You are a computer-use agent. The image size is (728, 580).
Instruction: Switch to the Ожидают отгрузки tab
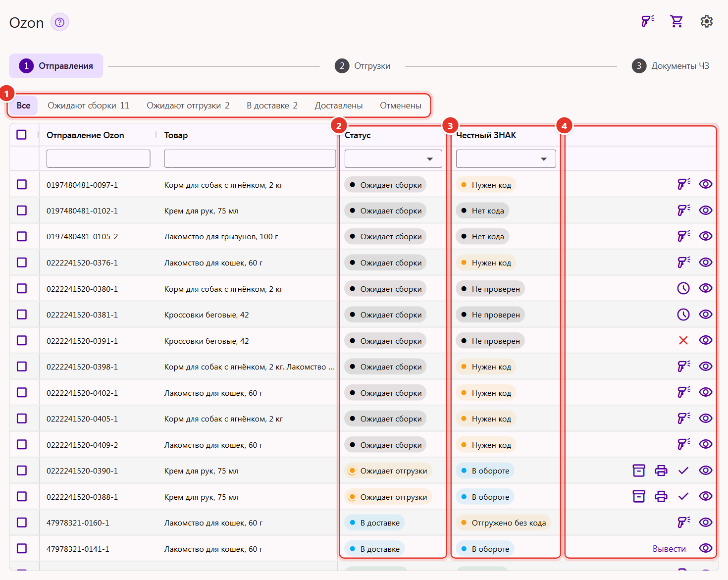tap(188, 105)
